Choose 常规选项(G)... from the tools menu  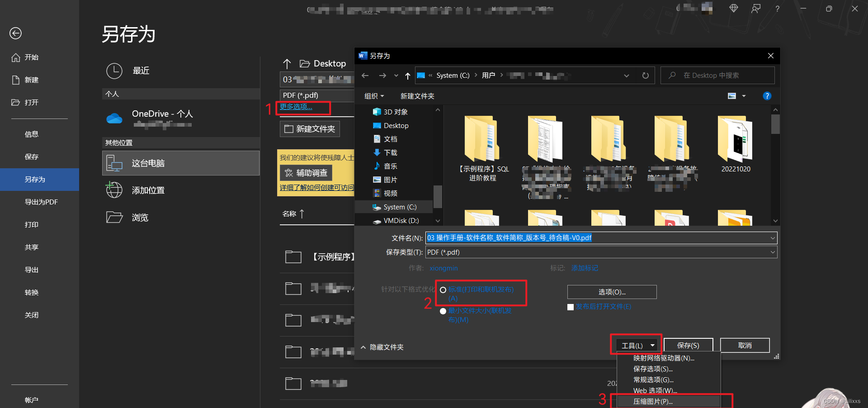coord(669,380)
